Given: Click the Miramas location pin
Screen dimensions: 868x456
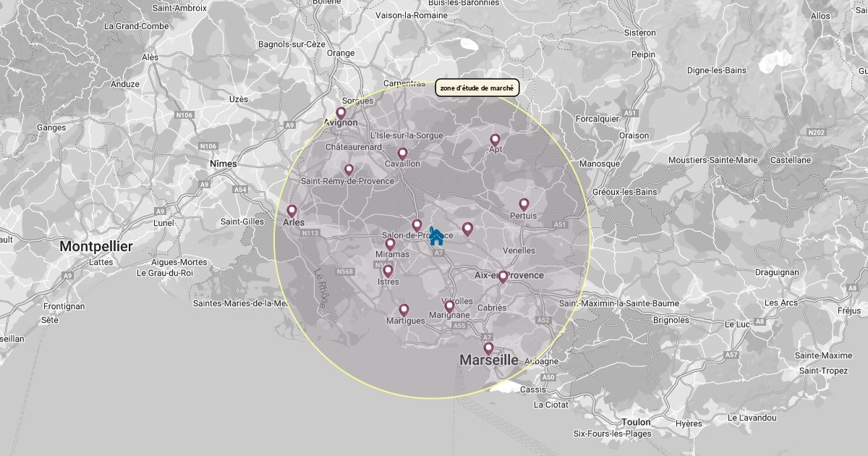Looking at the screenshot, I should (390, 244).
